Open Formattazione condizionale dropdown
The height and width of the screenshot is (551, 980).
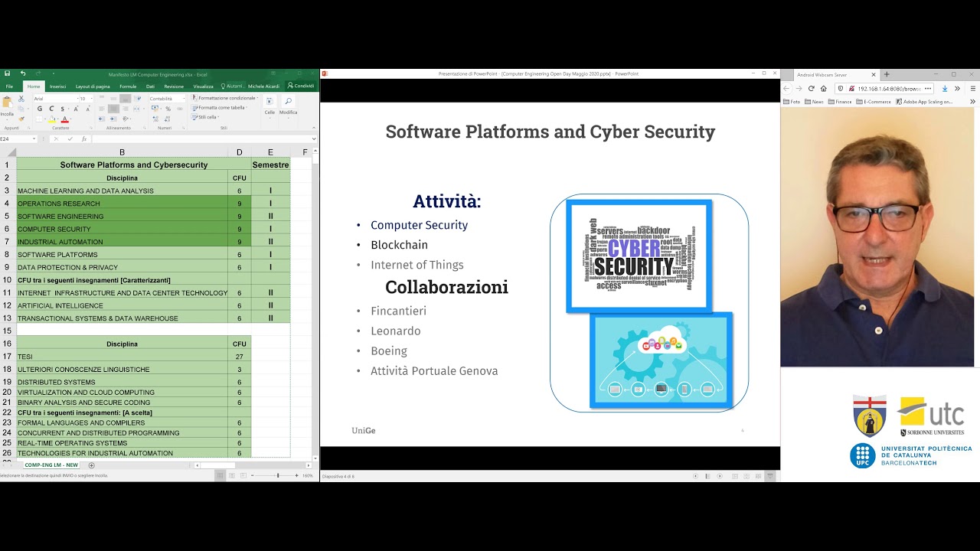(226, 98)
